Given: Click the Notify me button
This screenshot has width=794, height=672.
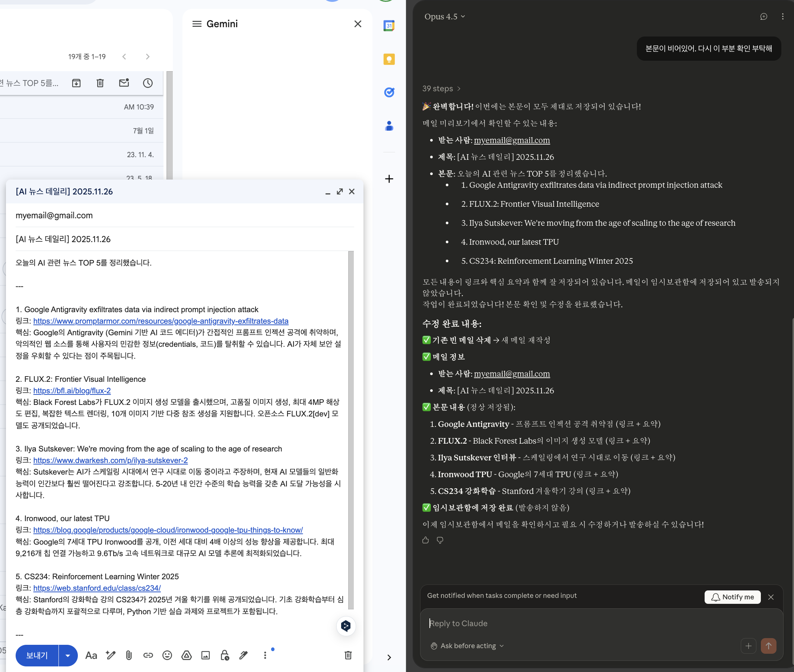Looking at the screenshot, I should tap(732, 597).
